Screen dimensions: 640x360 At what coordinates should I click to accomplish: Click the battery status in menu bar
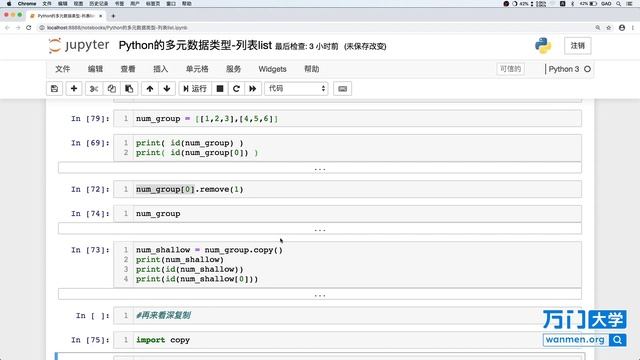(588, 4)
